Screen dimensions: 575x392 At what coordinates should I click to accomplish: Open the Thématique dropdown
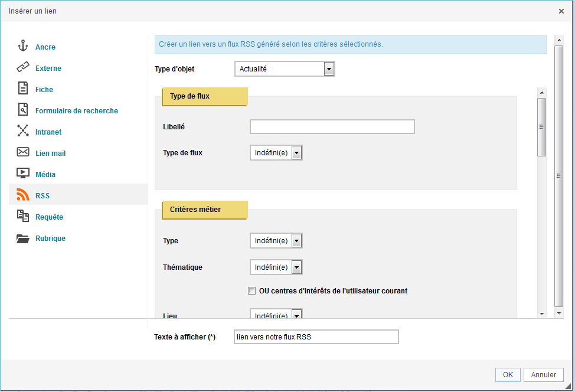276,267
